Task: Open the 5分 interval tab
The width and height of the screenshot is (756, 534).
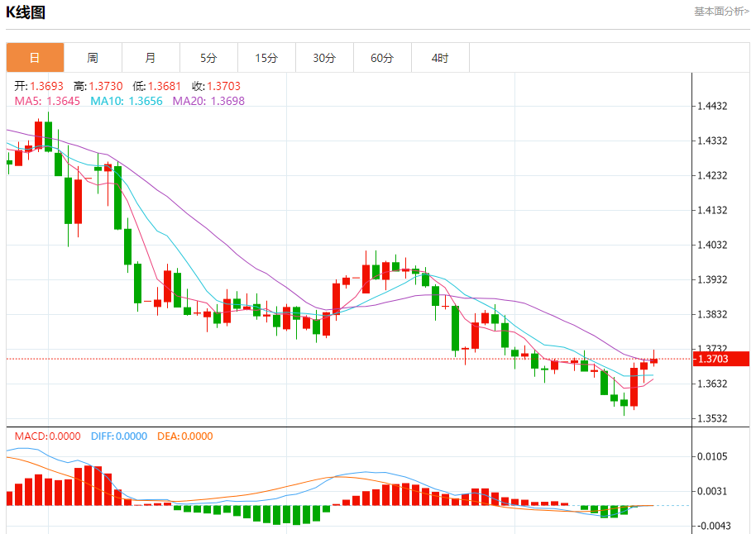Action: (x=208, y=58)
